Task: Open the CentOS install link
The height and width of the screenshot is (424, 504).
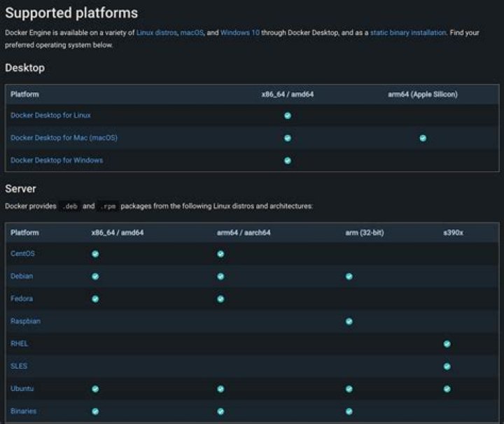Action: click(x=22, y=254)
